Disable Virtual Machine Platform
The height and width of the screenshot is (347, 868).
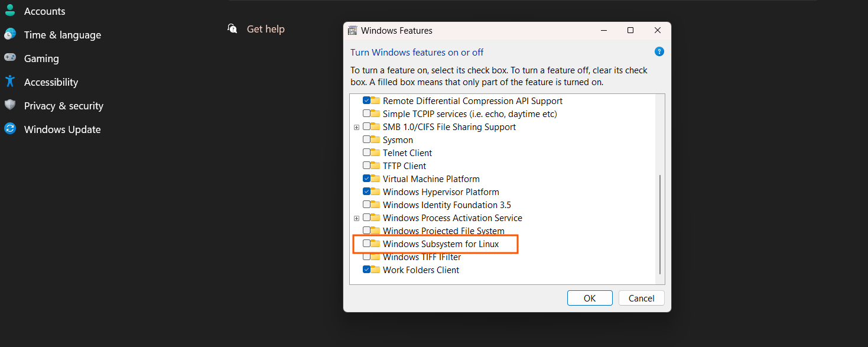366,178
